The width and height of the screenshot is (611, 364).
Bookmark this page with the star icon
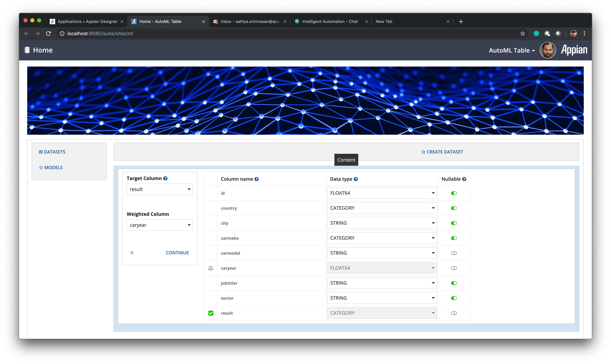pos(522,34)
